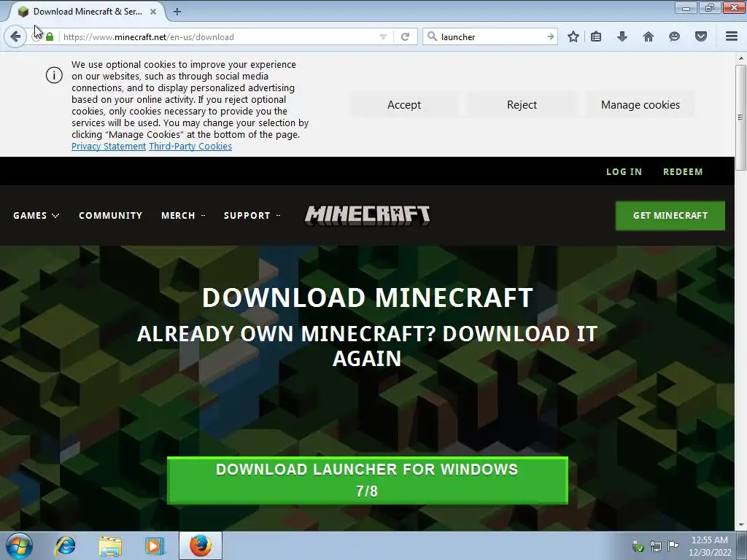This screenshot has height=560, width=747.
Task: Open Windows Media Player in taskbar
Action: [x=154, y=545]
